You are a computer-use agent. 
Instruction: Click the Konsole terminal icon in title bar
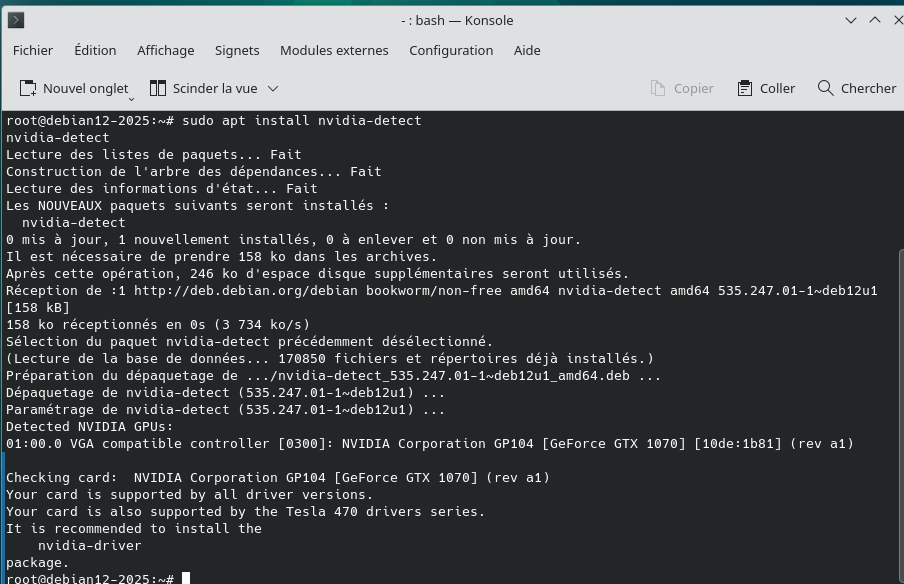(16, 21)
